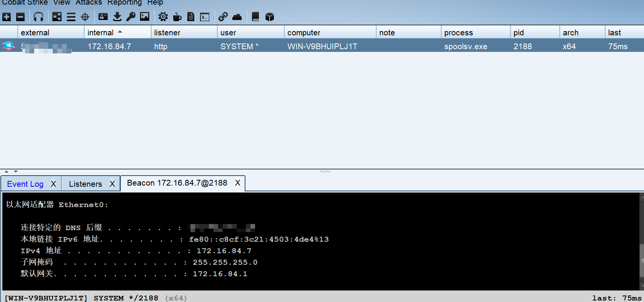Viewport: 644px width, 302px height.
Task: Open the Credentials card icon
Action: pyautogui.click(x=103, y=17)
